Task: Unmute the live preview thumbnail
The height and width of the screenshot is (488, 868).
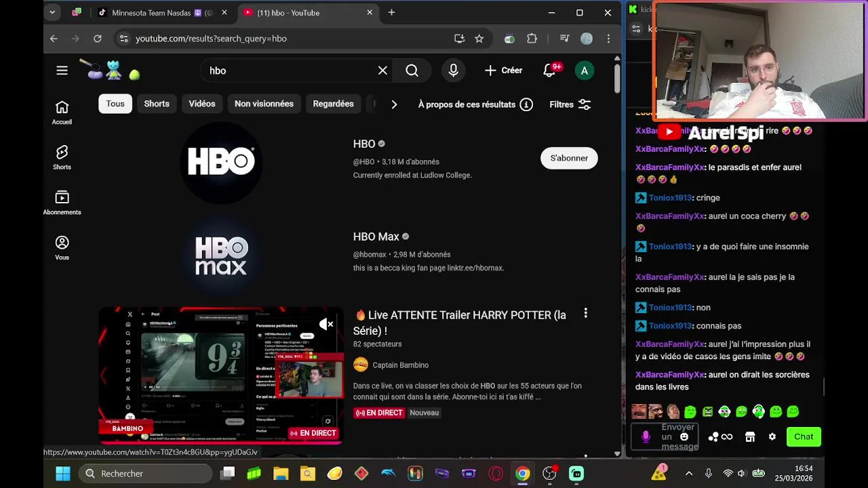Action: pyautogui.click(x=326, y=325)
